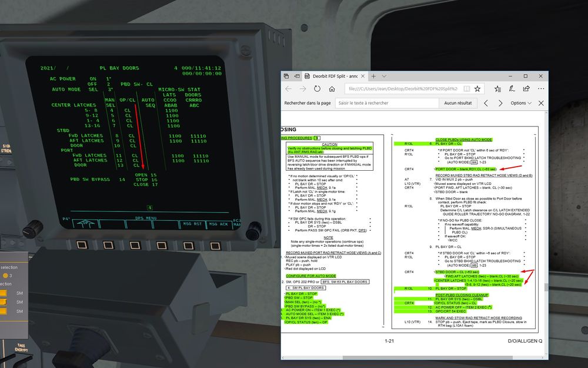
Task: Toggle reading view icon in address bar
Action: tap(466, 89)
